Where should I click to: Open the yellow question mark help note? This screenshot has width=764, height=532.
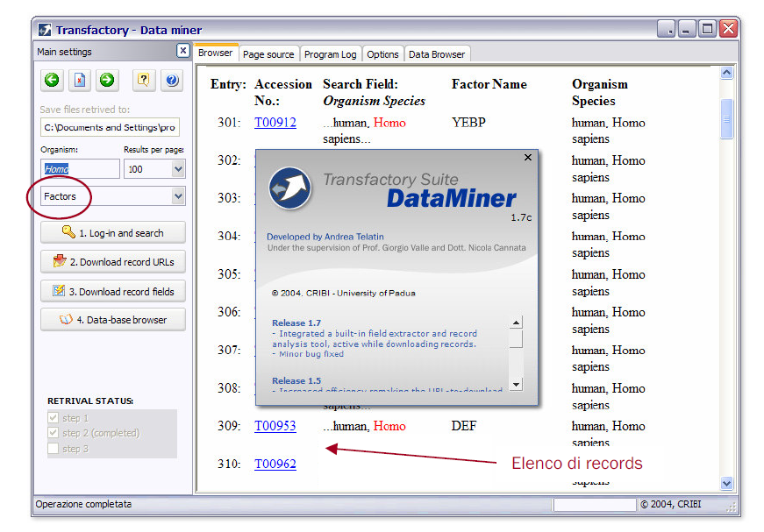point(144,80)
